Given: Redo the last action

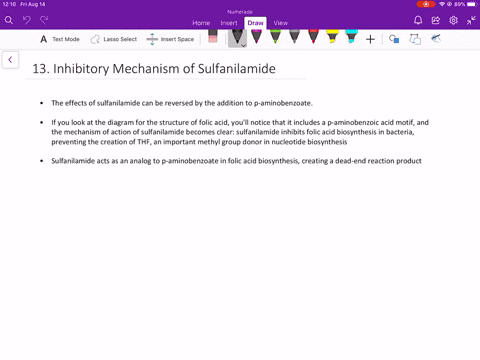Looking at the screenshot, I should 44,20.
